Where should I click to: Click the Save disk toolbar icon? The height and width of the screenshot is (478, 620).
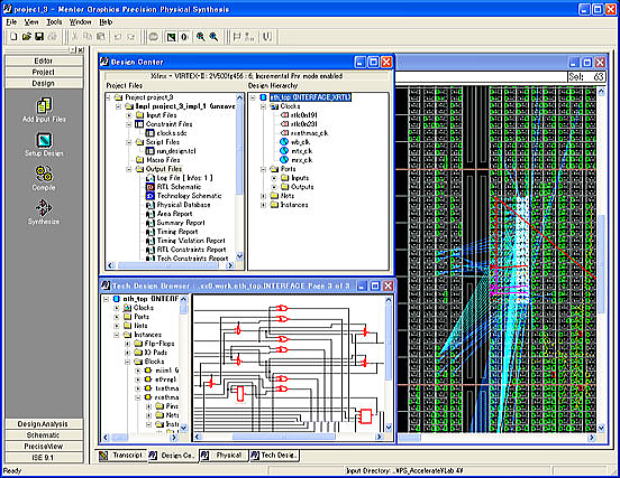click(x=39, y=37)
